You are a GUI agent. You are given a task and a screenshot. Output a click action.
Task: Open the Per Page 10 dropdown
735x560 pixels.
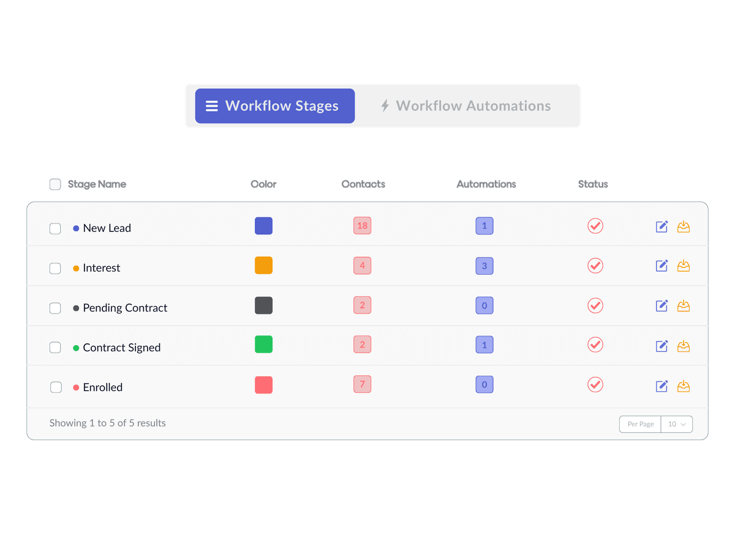click(676, 424)
